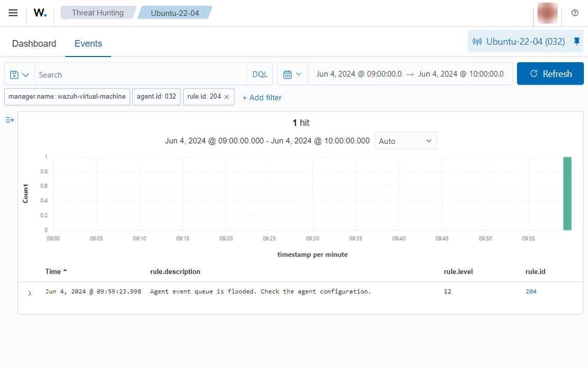Select the Events tab

(88, 44)
